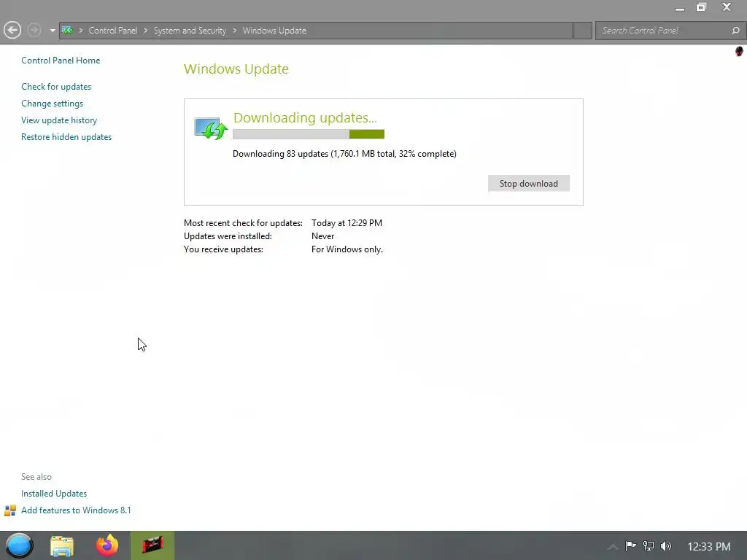Open View update history
Image resolution: width=747 pixels, height=560 pixels.
[59, 120]
